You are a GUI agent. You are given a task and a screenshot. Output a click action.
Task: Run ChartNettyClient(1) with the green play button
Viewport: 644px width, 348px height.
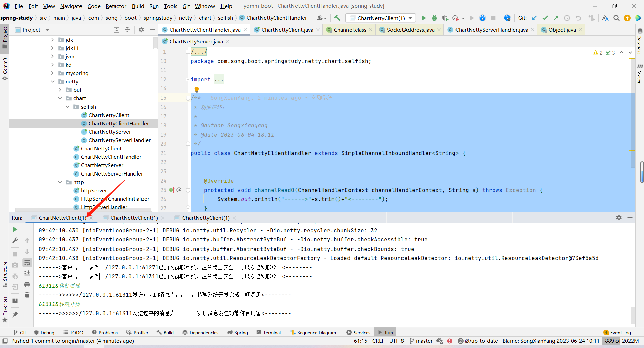[424, 18]
